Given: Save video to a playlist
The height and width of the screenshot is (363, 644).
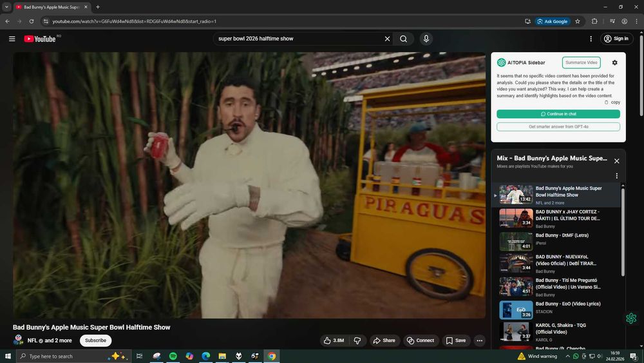Looking at the screenshot, I should click(x=456, y=340).
